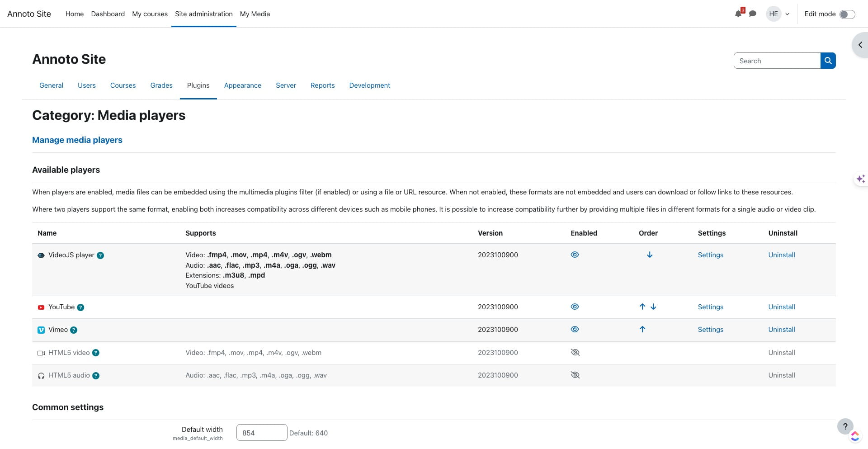Switch to the Appearance tab
The height and width of the screenshot is (449, 868).
click(x=242, y=85)
